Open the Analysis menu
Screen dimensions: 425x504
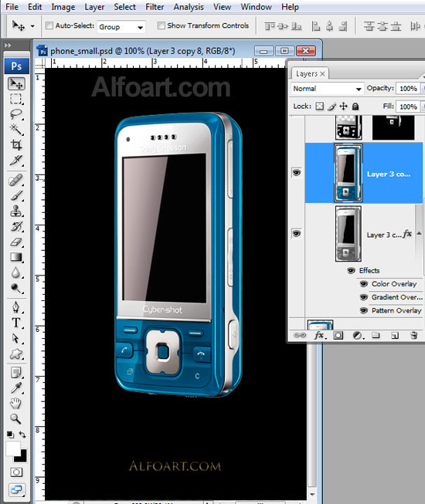coord(189,7)
